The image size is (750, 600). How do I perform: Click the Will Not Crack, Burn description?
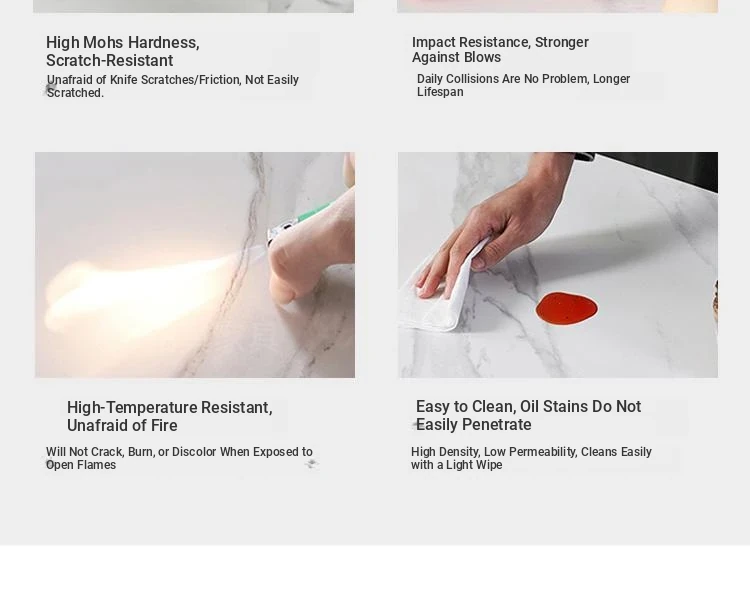pyautogui.click(x=179, y=458)
